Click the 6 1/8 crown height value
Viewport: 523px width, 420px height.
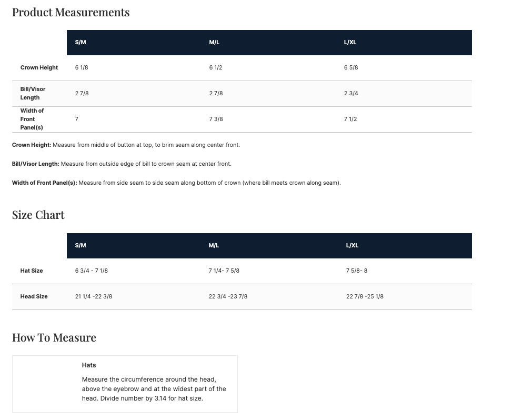(82, 67)
